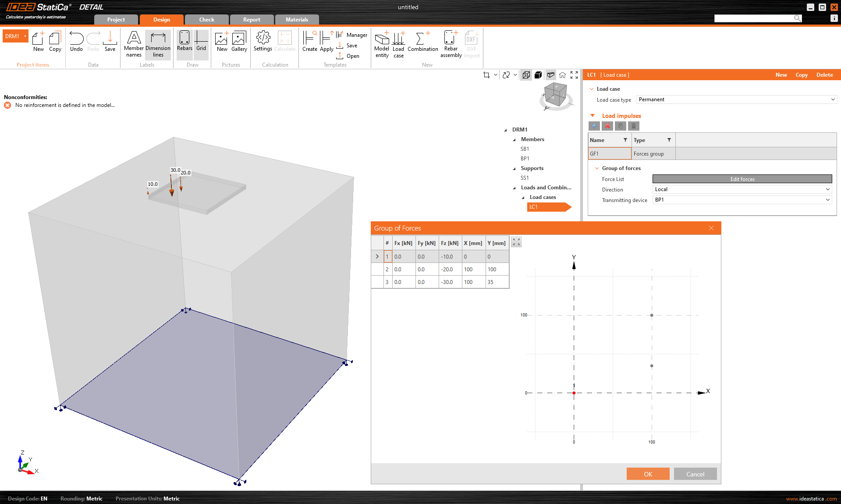Confirm Group of Forces with OK
The width and height of the screenshot is (841, 504).
[648, 474]
